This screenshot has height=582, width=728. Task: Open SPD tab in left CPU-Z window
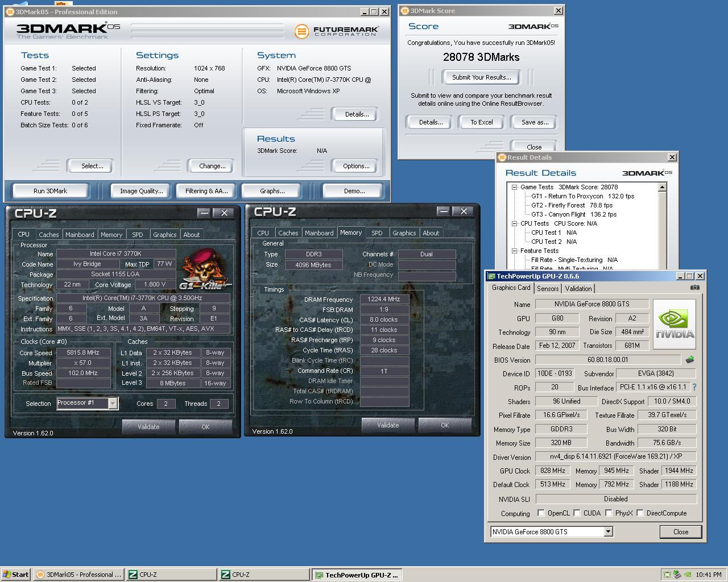pyautogui.click(x=138, y=234)
